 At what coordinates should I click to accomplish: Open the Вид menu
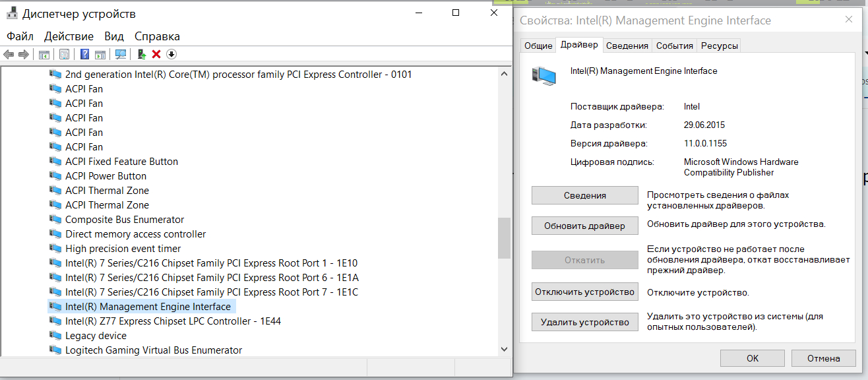(x=114, y=36)
